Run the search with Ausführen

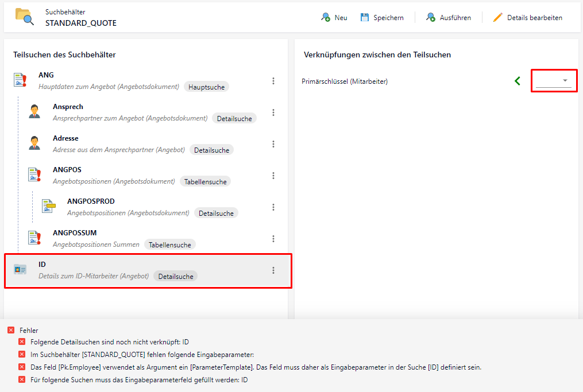point(449,17)
